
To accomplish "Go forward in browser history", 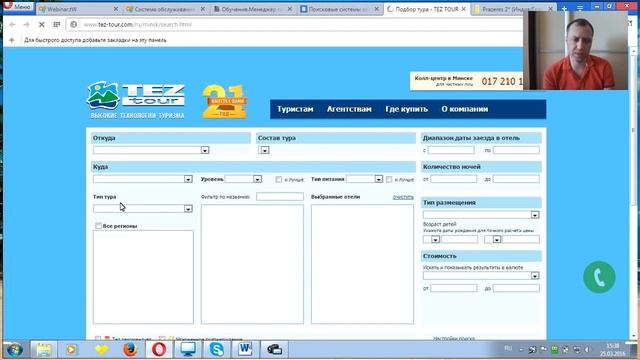I will point(27,24).
